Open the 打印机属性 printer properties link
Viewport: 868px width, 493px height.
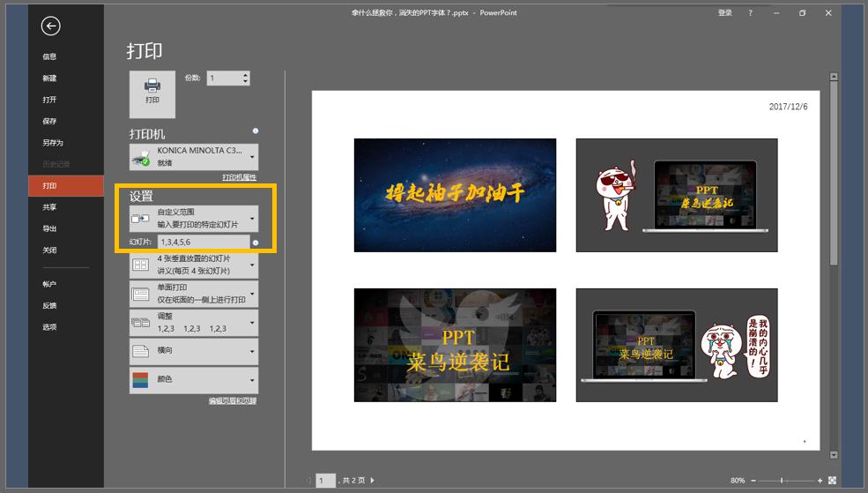click(x=239, y=177)
